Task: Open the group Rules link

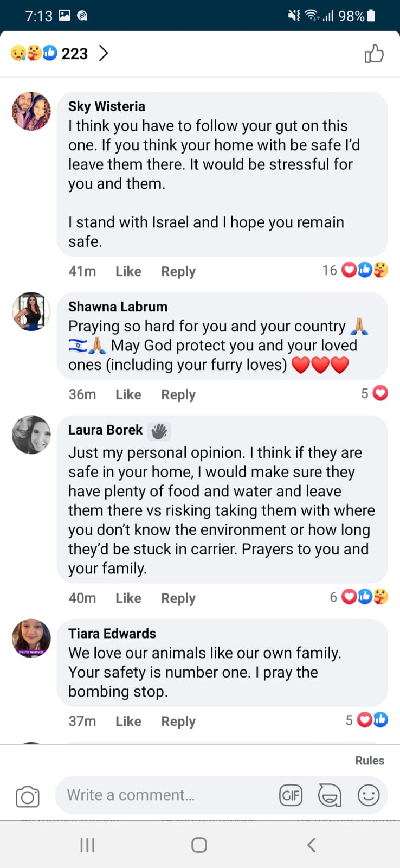Action: click(x=370, y=761)
